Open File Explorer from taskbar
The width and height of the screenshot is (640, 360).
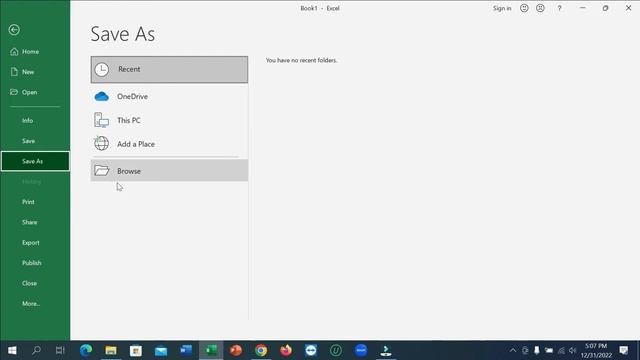pyautogui.click(x=111, y=350)
